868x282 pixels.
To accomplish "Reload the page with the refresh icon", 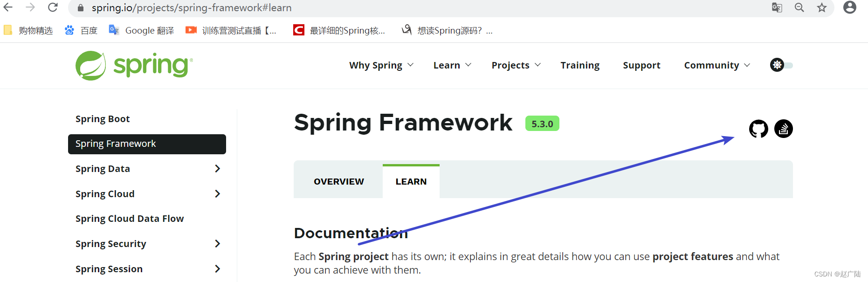I will [53, 7].
